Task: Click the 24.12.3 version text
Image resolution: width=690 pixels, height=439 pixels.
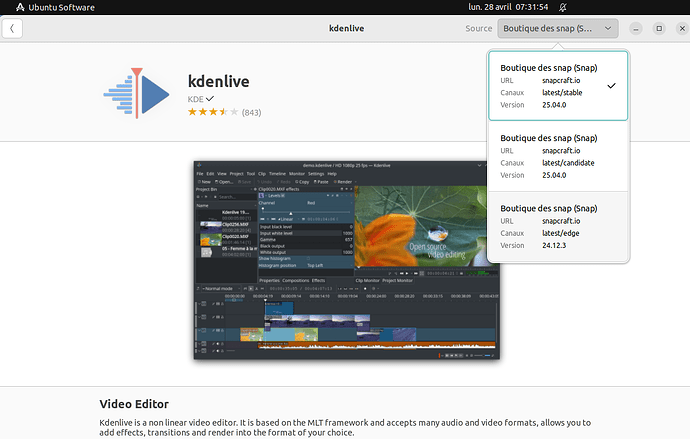Action: pyautogui.click(x=554, y=245)
